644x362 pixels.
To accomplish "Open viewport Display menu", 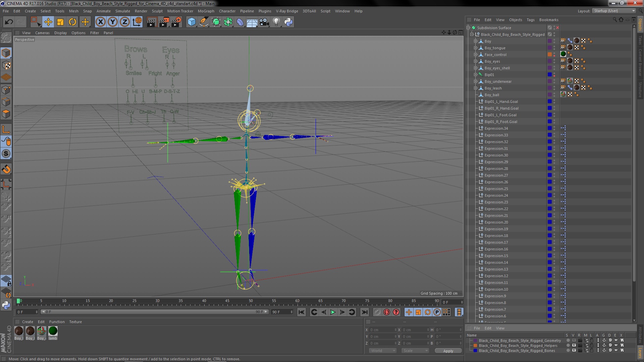I will pyautogui.click(x=60, y=33).
